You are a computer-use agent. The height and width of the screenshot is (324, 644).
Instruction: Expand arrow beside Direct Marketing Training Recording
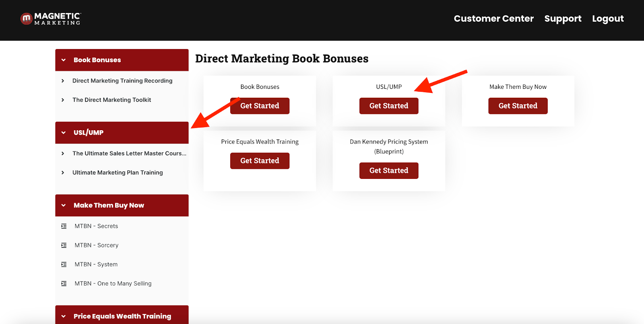point(63,81)
